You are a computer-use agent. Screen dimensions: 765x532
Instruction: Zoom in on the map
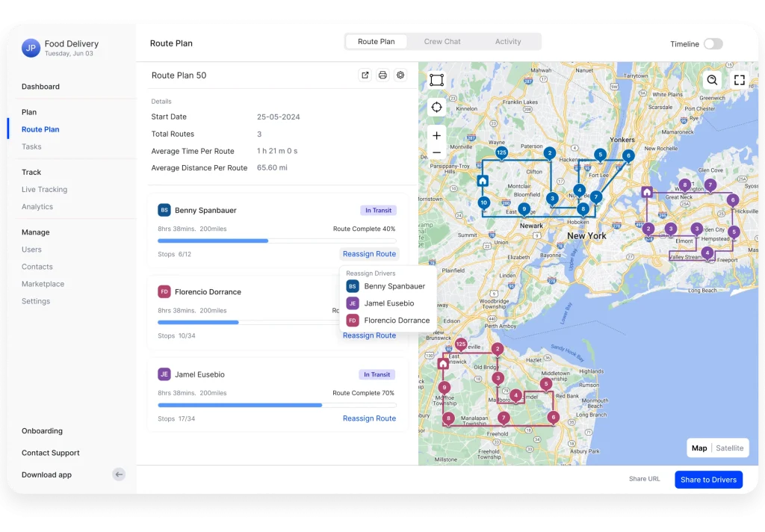pos(436,136)
